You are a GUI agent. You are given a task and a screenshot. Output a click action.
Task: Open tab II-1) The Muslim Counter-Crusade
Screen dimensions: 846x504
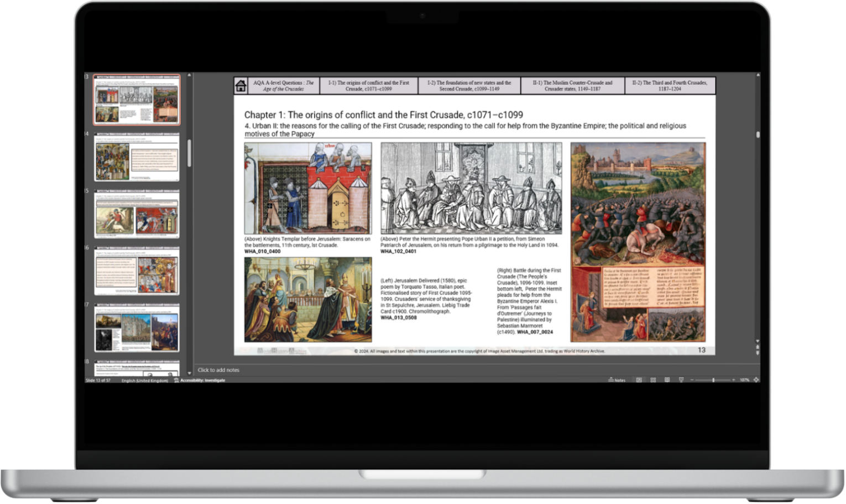click(572, 86)
